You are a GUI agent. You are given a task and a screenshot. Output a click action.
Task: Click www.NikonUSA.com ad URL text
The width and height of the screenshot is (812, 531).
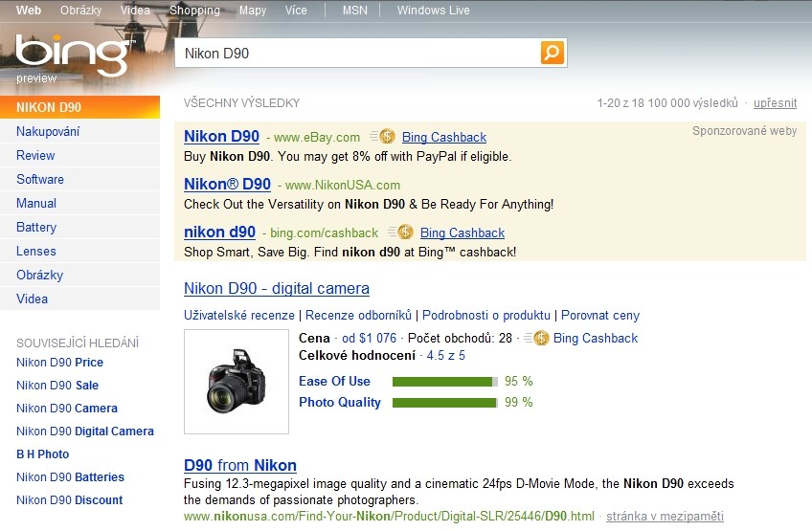[342, 185]
